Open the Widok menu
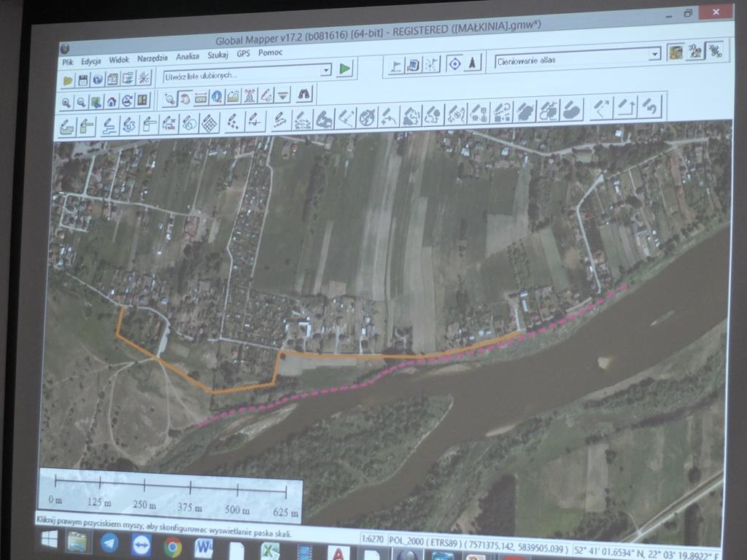Image resolution: width=747 pixels, height=560 pixels. (x=119, y=60)
